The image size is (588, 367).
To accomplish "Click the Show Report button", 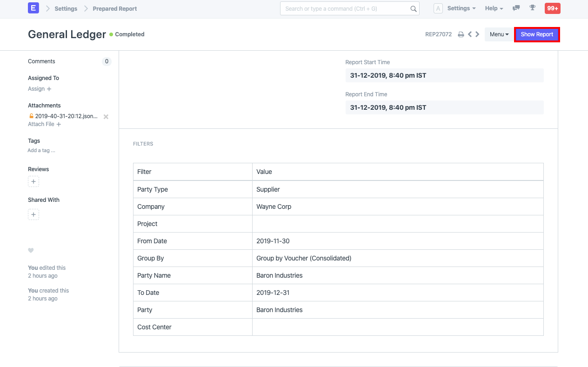I will coord(537,34).
